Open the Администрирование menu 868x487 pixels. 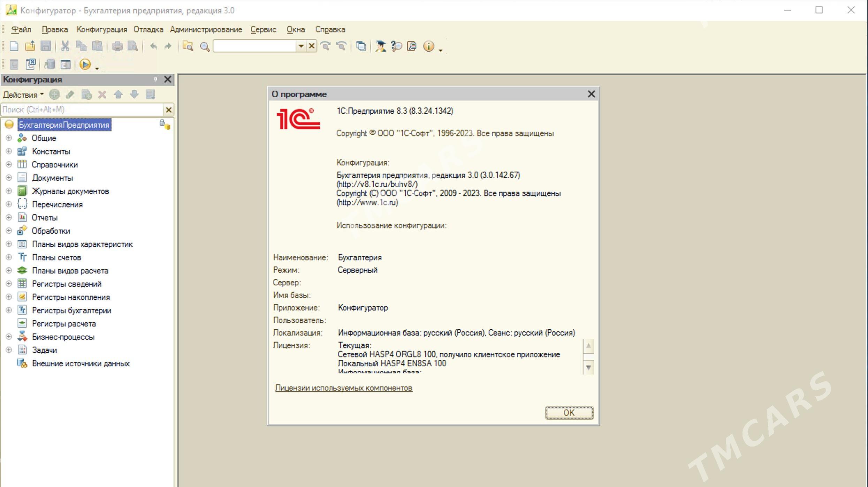click(206, 30)
